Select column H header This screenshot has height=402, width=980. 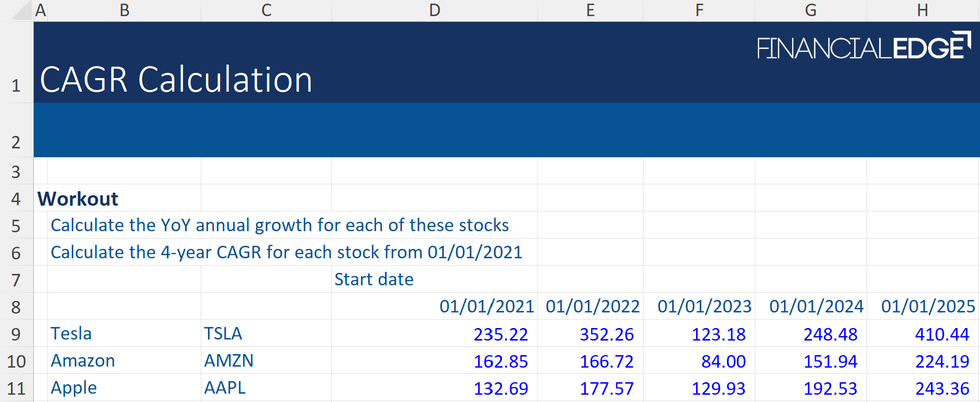tap(922, 10)
